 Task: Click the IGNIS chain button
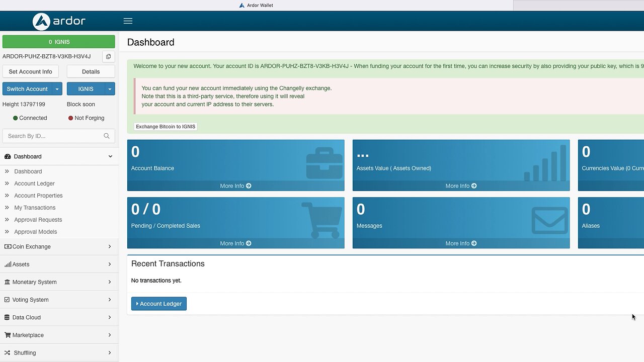[x=86, y=89]
